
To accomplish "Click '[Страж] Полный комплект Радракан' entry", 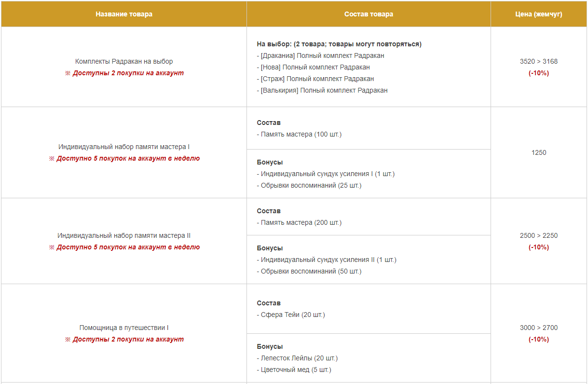I will (x=315, y=79).
